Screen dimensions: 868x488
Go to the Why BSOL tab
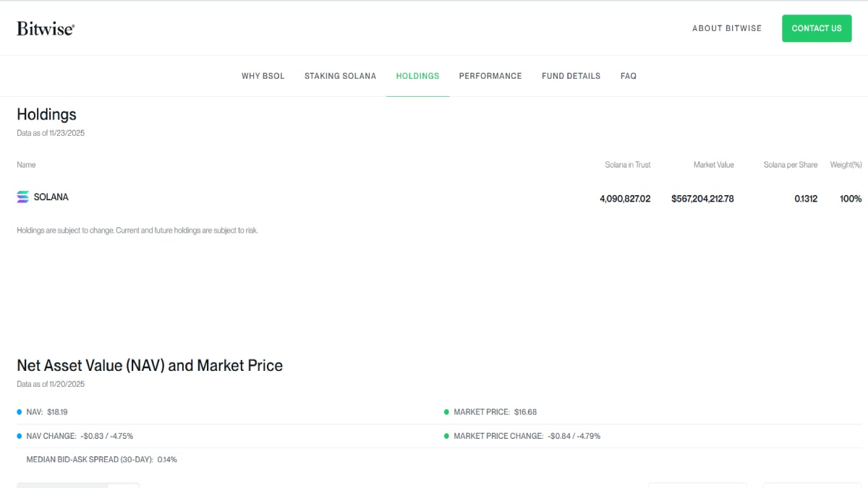(x=263, y=76)
